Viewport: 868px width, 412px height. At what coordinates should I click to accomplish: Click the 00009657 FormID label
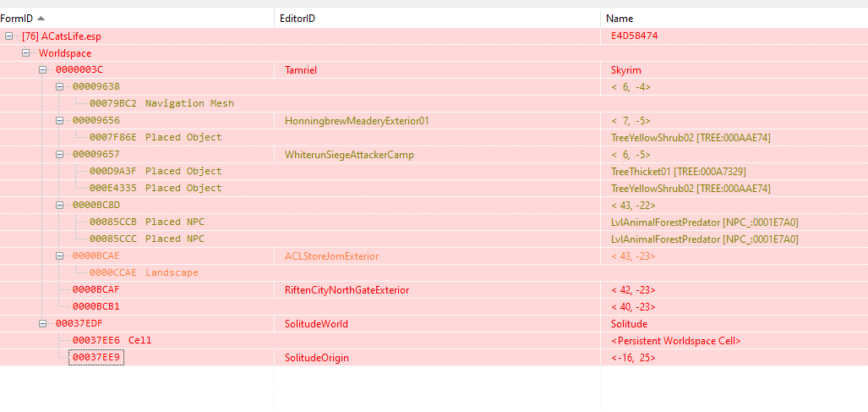pyautogui.click(x=96, y=155)
